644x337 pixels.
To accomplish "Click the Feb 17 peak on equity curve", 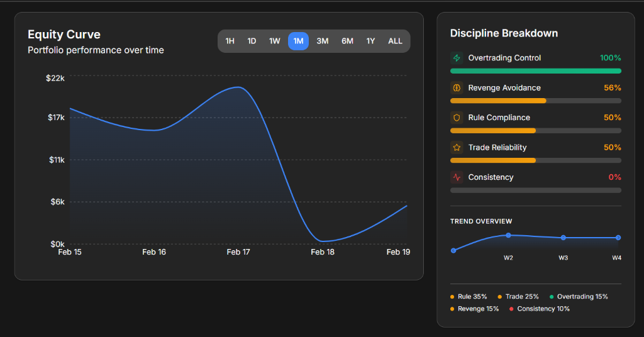I will (238, 87).
